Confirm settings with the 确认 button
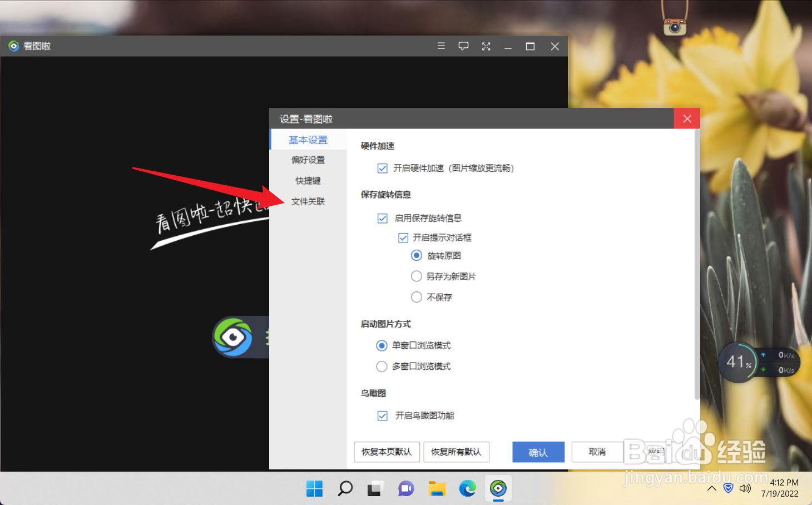The width and height of the screenshot is (812, 505). [x=538, y=452]
